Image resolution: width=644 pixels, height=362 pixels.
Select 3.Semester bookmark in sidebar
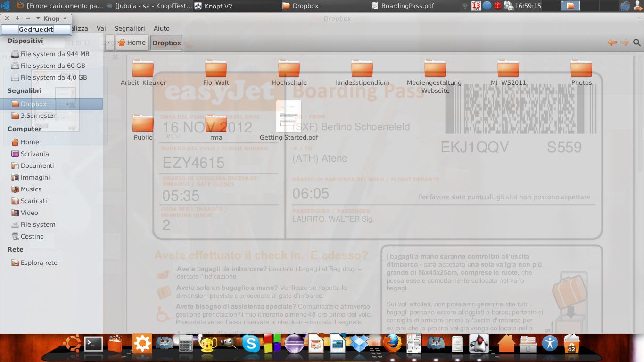click(x=51, y=115)
